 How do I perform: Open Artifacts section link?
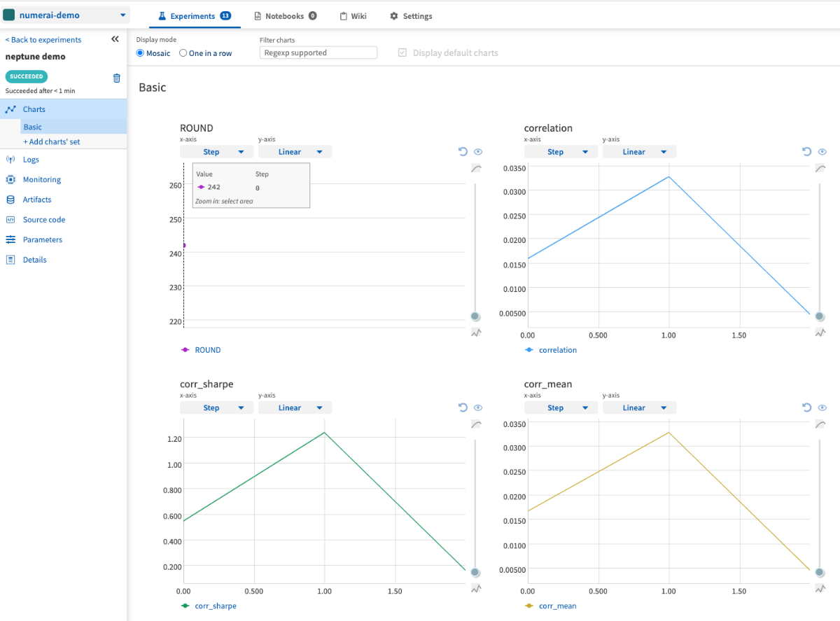coord(37,200)
